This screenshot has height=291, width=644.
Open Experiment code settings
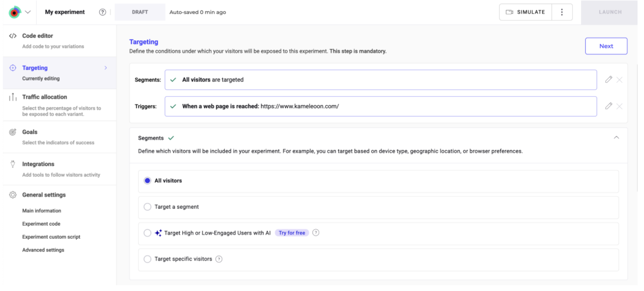[x=41, y=224]
